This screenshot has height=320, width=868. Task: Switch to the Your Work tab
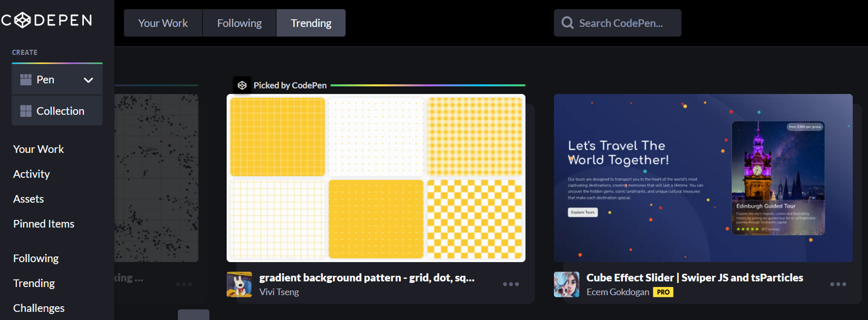click(x=163, y=23)
